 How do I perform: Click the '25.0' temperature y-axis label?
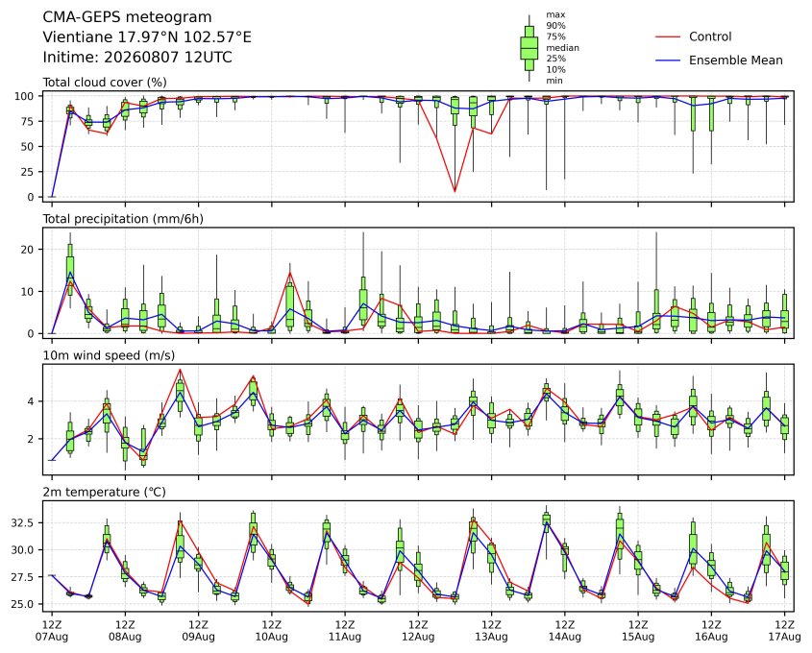pos(22,604)
